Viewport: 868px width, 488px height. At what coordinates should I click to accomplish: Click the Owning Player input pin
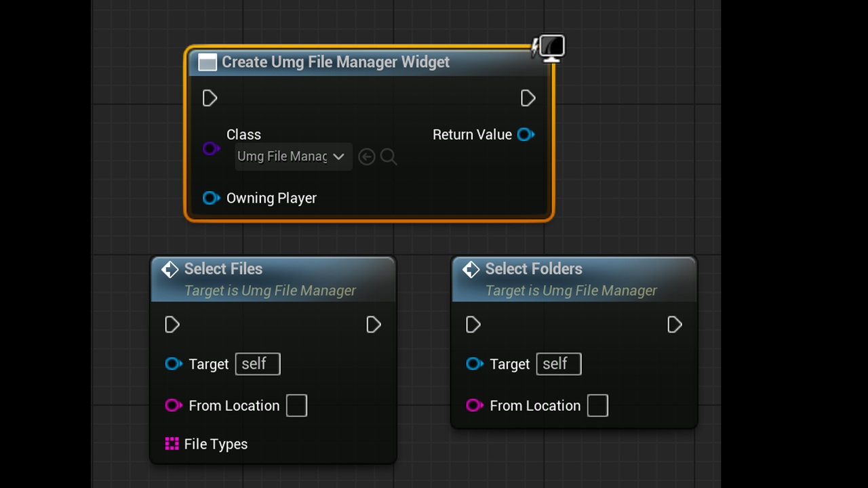[x=211, y=198]
